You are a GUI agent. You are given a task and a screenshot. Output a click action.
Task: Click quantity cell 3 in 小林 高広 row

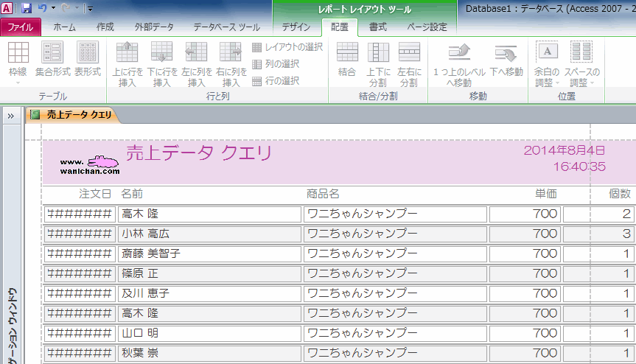tap(598, 234)
